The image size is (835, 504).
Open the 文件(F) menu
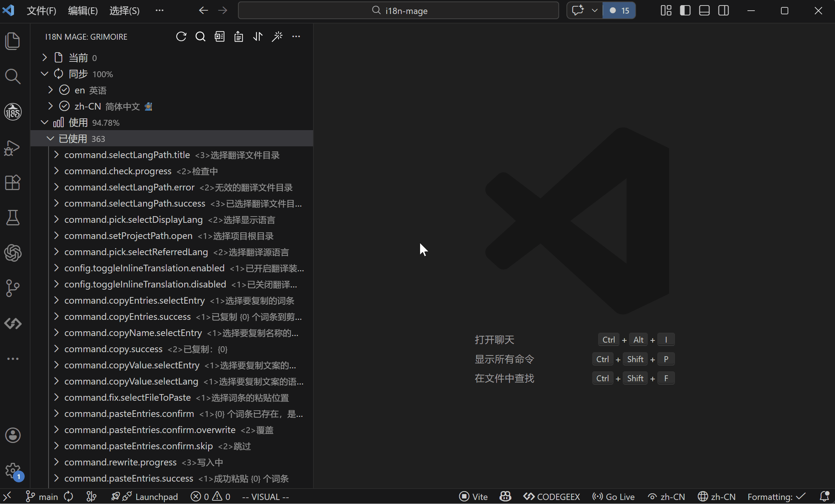[x=41, y=11]
